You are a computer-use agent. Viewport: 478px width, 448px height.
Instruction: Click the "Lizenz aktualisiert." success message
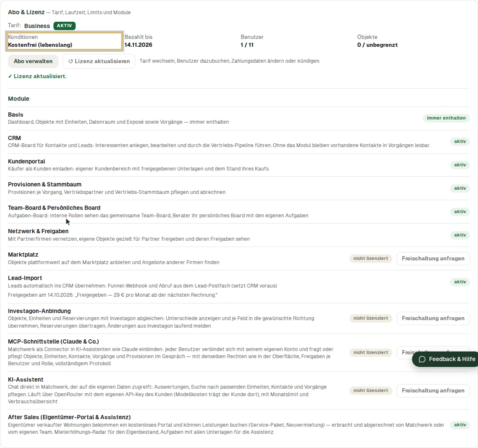click(37, 76)
